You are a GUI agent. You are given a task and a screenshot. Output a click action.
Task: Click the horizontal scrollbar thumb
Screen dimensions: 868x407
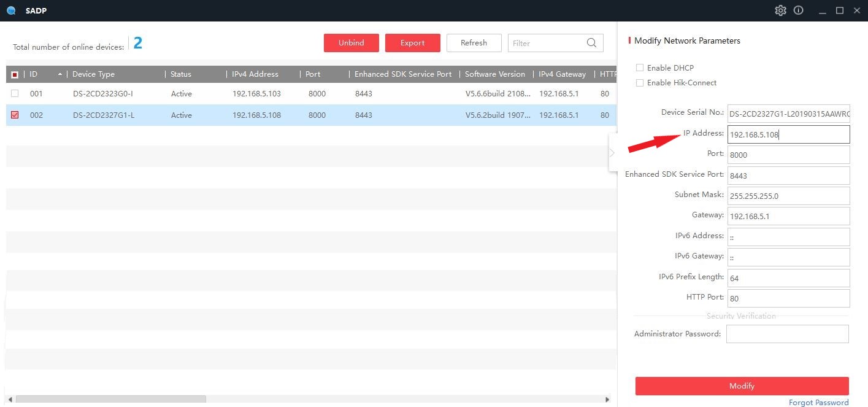coord(111,399)
